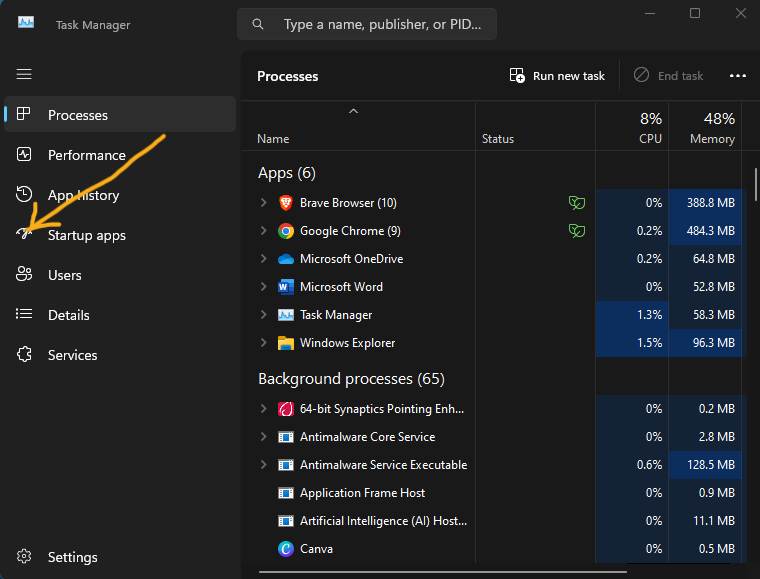This screenshot has width=760, height=579.
Task: Expand the Brave Browser process group
Action: (x=263, y=203)
